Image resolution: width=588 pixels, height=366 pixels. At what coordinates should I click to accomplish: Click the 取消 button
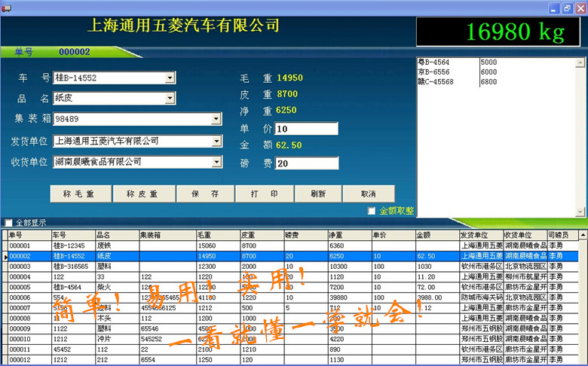point(369,194)
